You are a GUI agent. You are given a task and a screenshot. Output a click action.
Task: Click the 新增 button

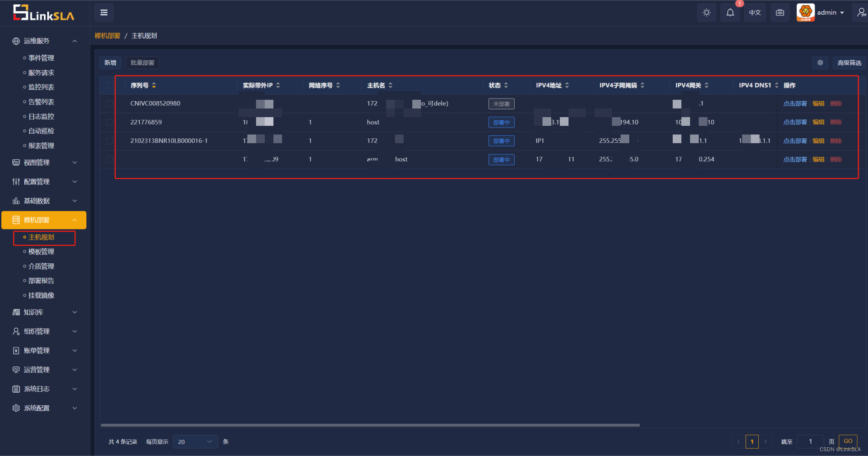110,63
